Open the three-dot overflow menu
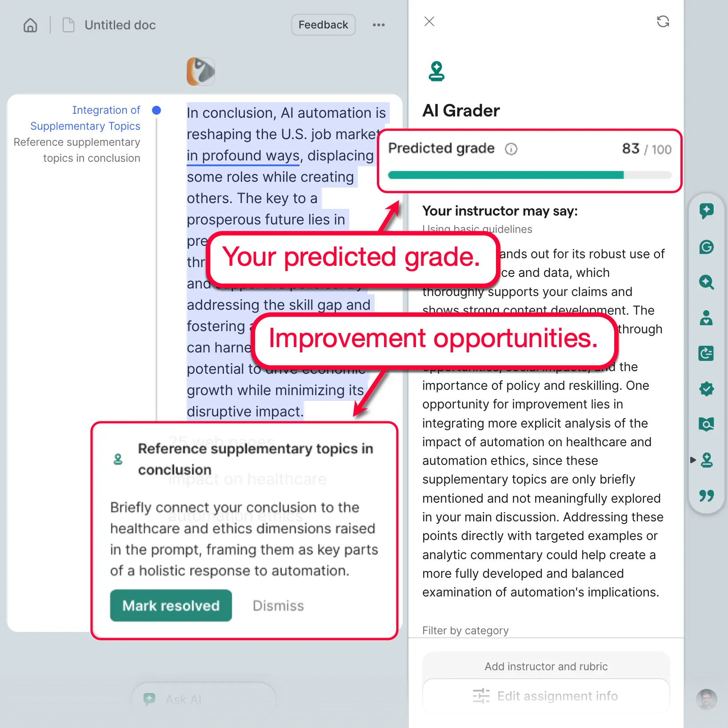Image resolution: width=728 pixels, height=728 pixels. click(x=379, y=25)
